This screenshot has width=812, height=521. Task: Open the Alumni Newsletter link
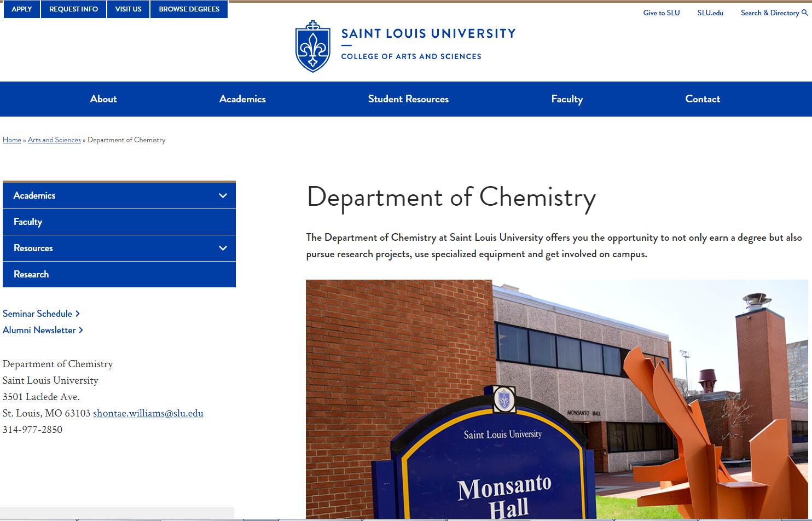tap(43, 330)
